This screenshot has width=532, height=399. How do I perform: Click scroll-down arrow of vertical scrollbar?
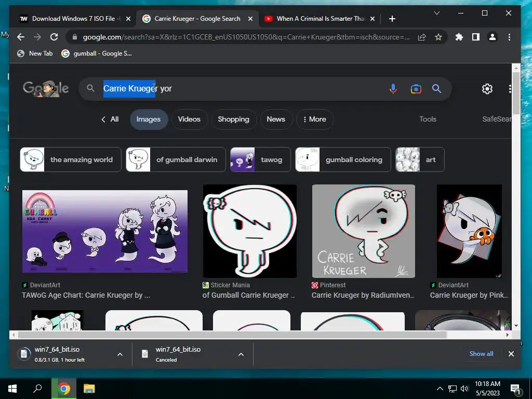[516, 326]
